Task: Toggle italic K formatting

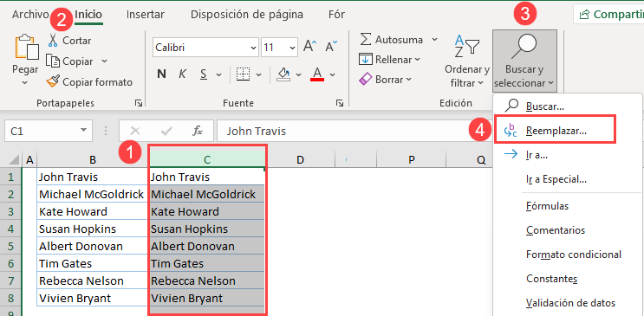Action: 183,74
